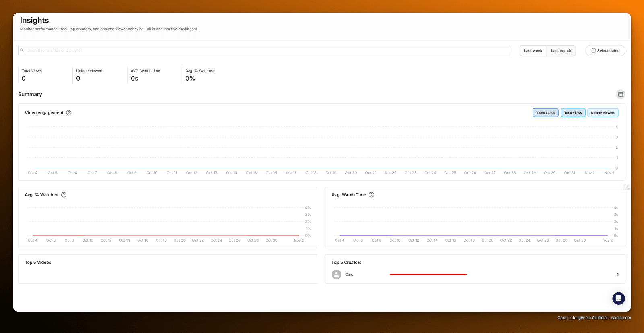The width and height of the screenshot is (644, 333).
Task: Click the Avg. % Watched value 0%
Action: [x=190, y=79]
